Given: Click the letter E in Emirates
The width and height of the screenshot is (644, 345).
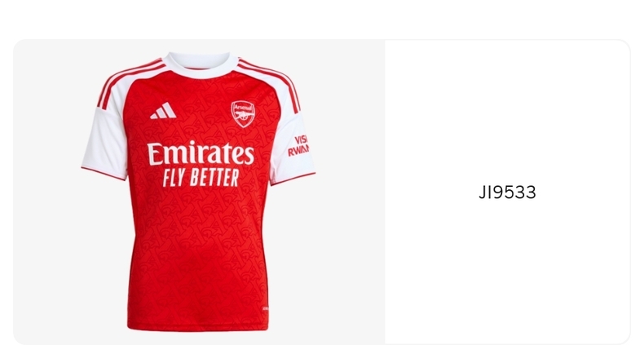Looking at the screenshot, I should (x=155, y=153).
